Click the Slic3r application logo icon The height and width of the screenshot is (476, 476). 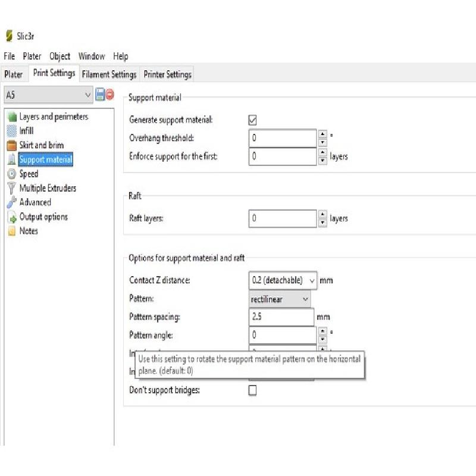pyautogui.click(x=9, y=36)
